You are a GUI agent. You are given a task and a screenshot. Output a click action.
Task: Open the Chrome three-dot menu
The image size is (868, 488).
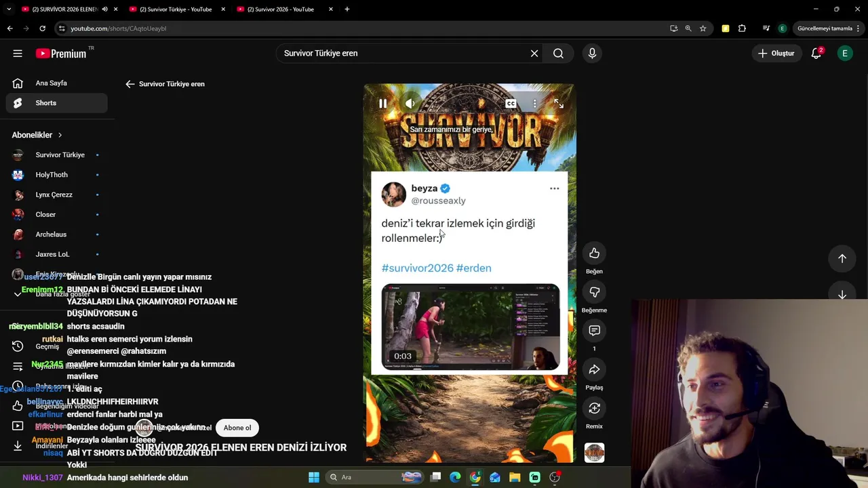click(x=859, y=28)
